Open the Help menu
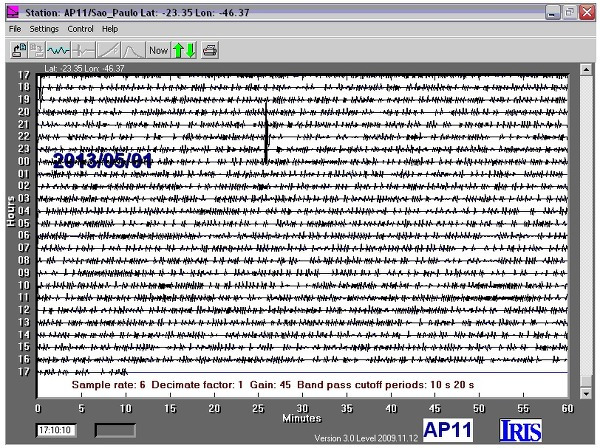The height and width of the screenshot is (448, 600). 110,29
